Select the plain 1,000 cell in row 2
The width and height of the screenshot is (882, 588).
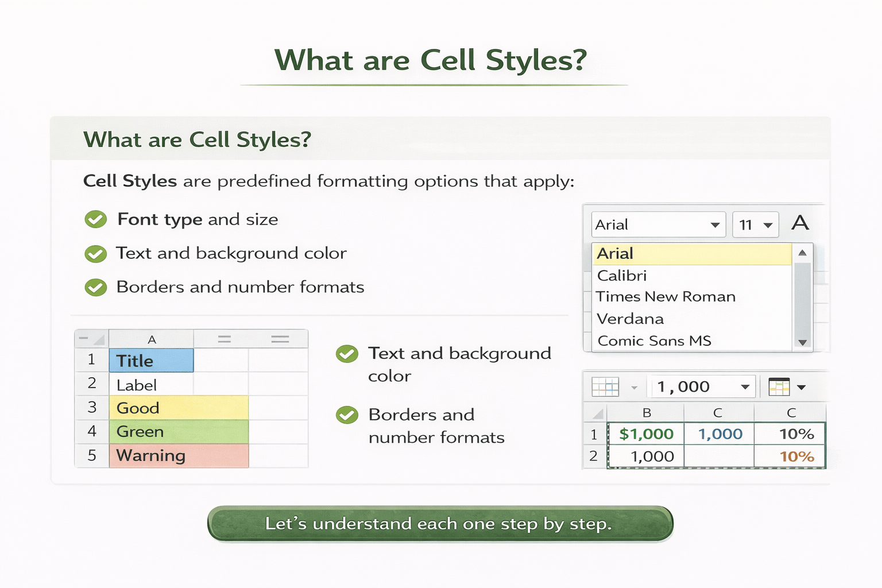tap(646, 457)
